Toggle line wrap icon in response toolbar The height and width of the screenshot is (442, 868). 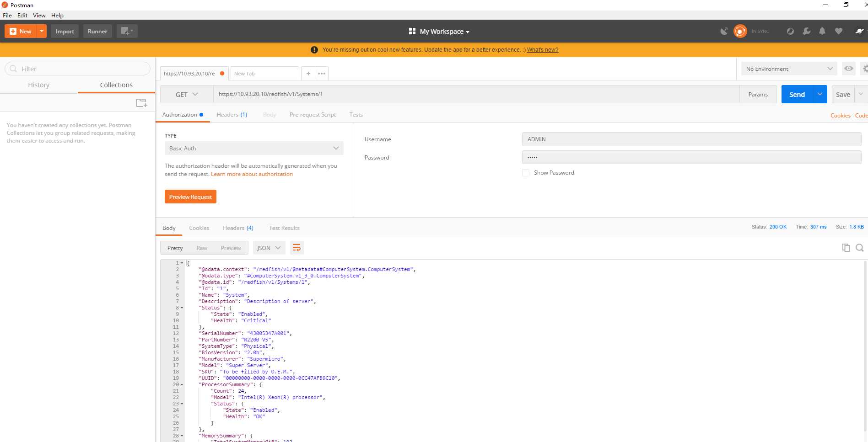coord(297,248)
